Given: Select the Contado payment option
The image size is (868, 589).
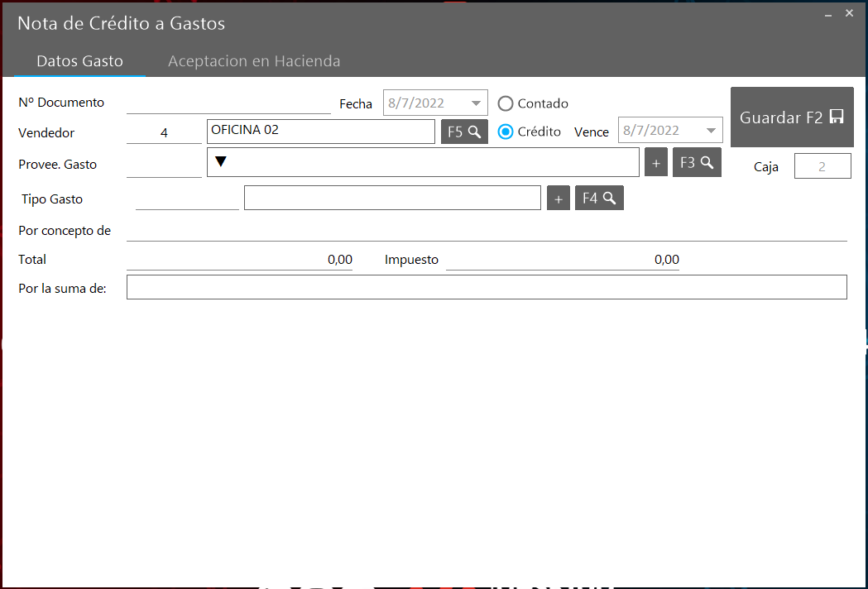Looking at the screenshot, I should pyautogui.click(x=506, y=103).
